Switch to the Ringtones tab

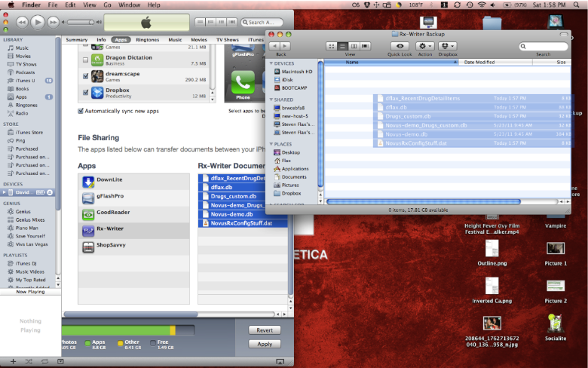(x=147, y=39)
